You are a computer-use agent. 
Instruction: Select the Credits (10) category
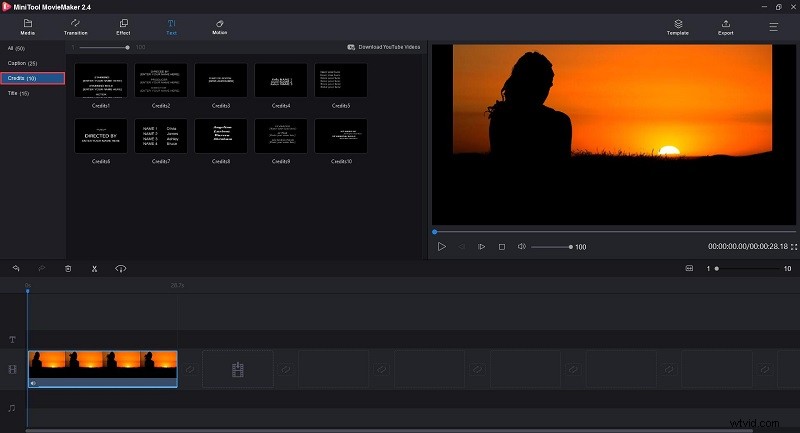(x=33, y=78)
